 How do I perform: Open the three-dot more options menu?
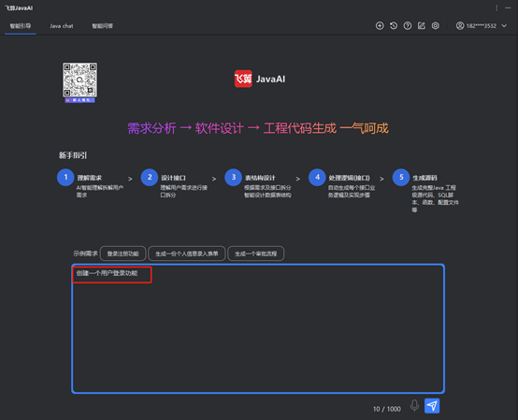[496, 7]
